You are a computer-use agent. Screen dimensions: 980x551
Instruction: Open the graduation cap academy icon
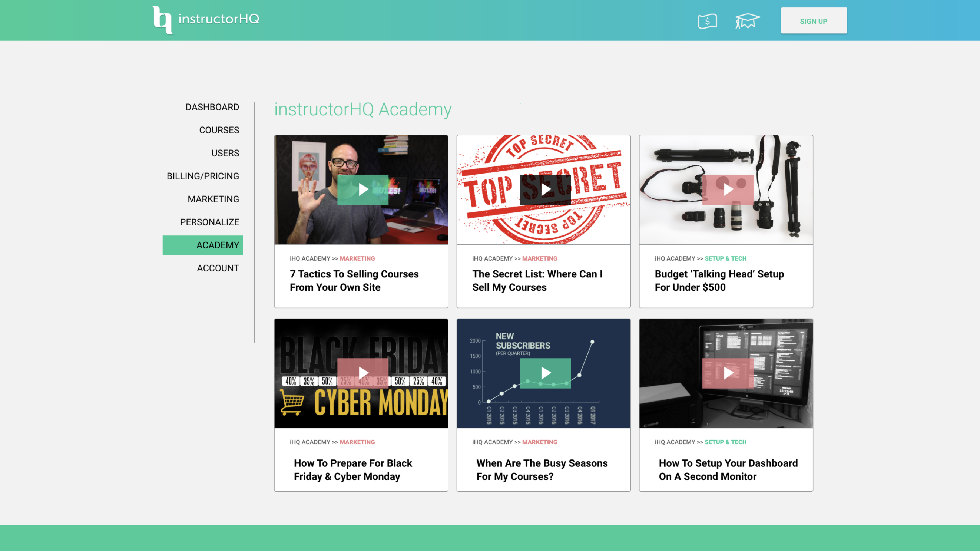pos(747,21)
